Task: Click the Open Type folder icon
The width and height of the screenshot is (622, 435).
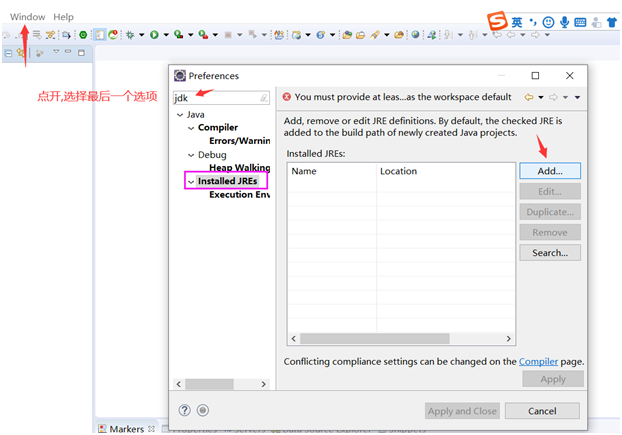Action: coord(347,35)
